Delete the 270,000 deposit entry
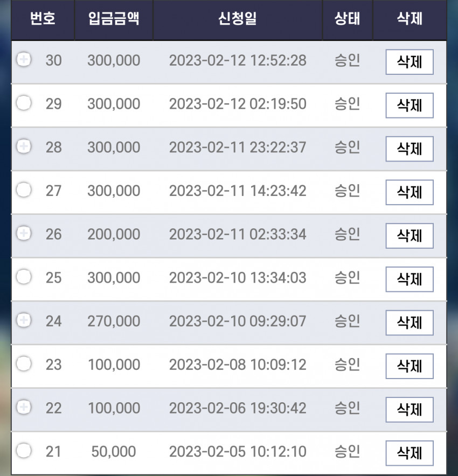 (410, 323)
